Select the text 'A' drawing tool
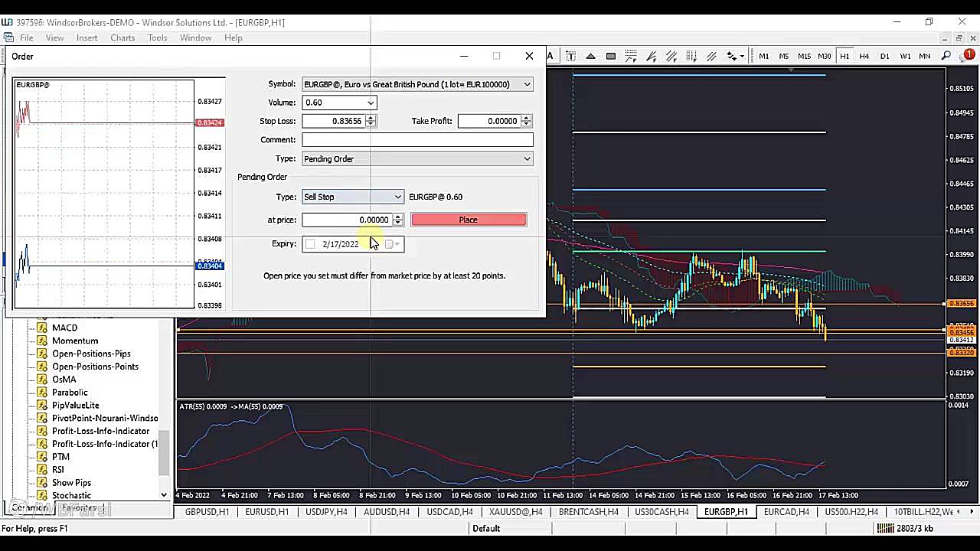This screenshot has height=551, width=980. (x=550, y=56)
